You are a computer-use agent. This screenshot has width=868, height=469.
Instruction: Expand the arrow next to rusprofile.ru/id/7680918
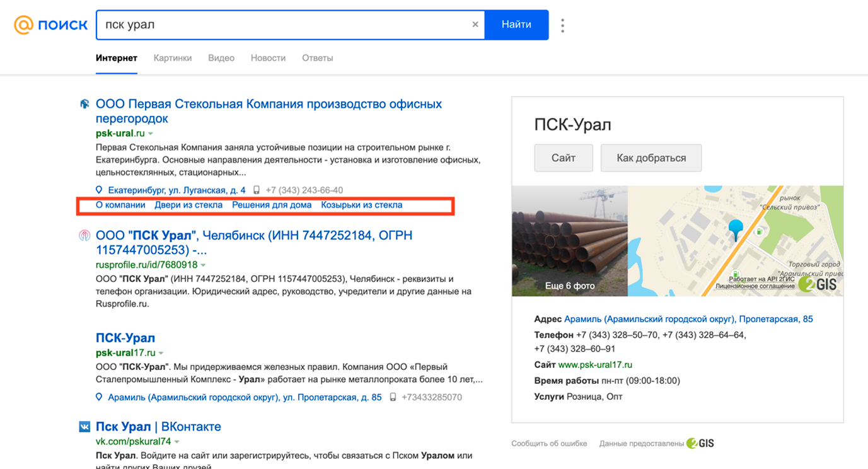click(204, 265)
